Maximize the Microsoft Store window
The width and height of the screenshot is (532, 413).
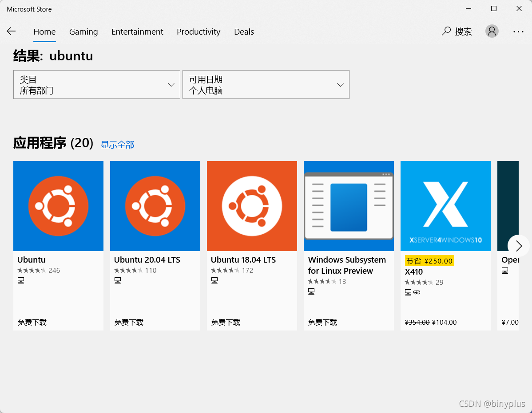[494, 9]
